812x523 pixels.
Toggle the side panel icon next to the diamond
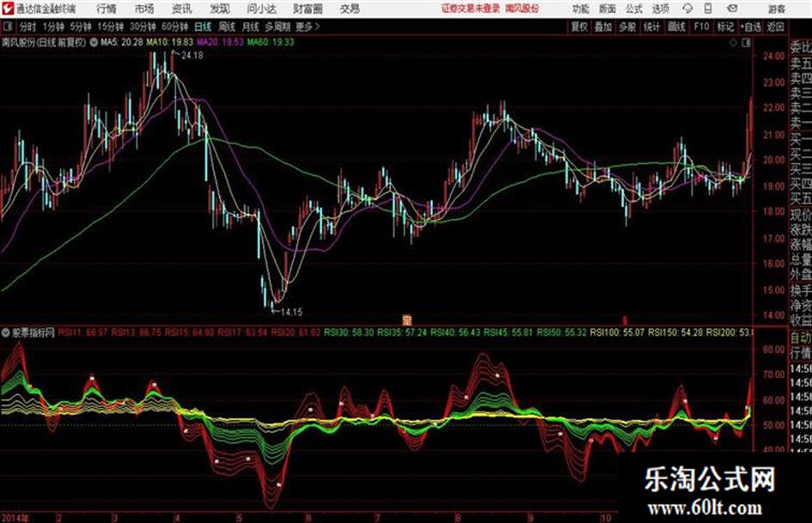coord(746,43)
